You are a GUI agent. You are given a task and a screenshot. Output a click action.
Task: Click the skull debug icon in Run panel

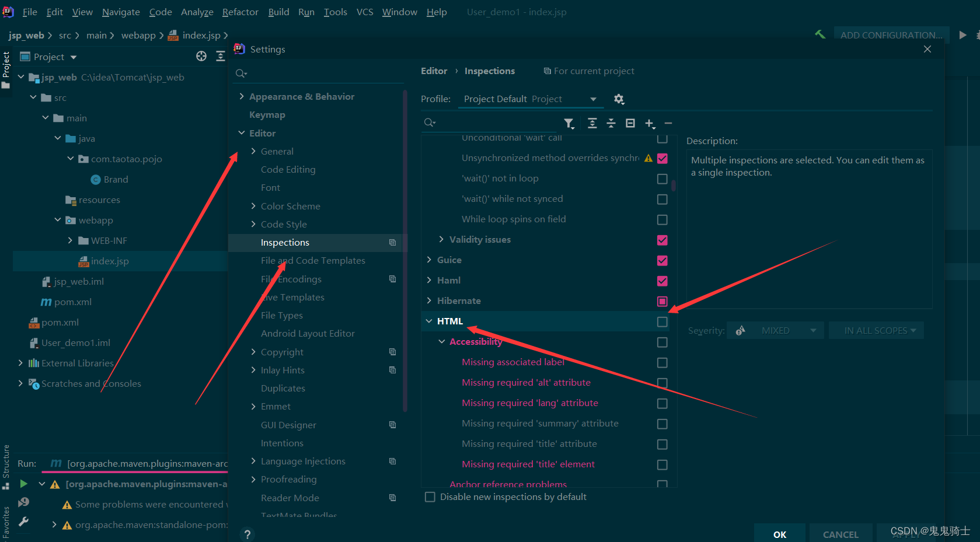pos(23,502)
